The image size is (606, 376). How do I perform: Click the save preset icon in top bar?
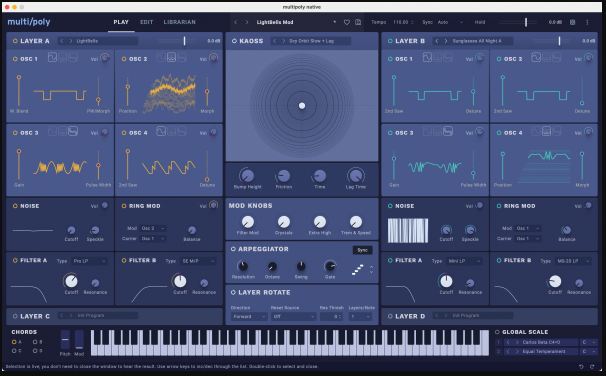click(358, 22)
